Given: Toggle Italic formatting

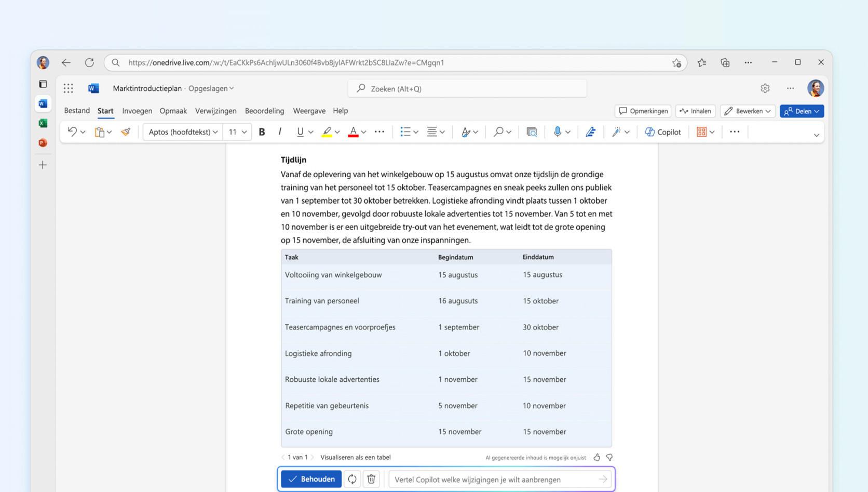Looking at the screenshot, I should click(x=280, y=132).
